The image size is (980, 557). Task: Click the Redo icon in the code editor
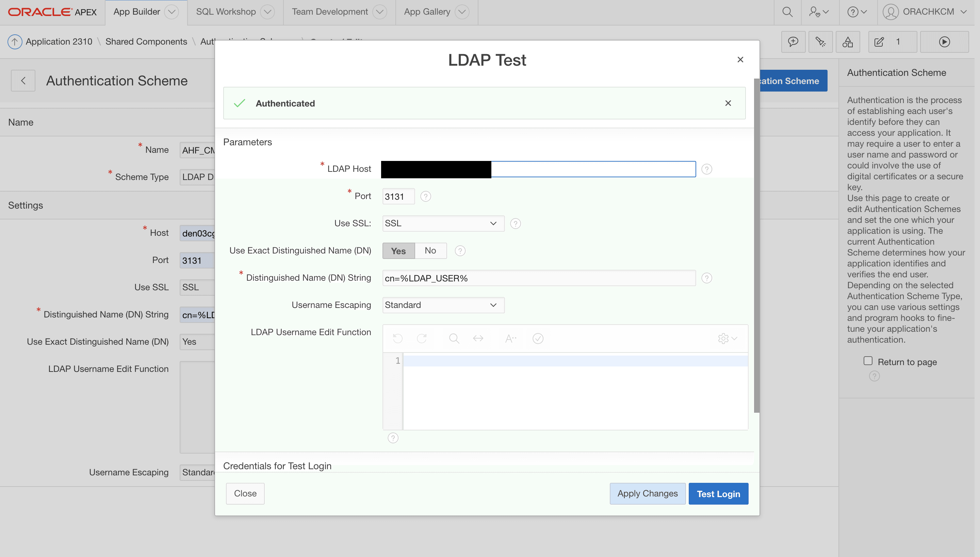(422, 339)
